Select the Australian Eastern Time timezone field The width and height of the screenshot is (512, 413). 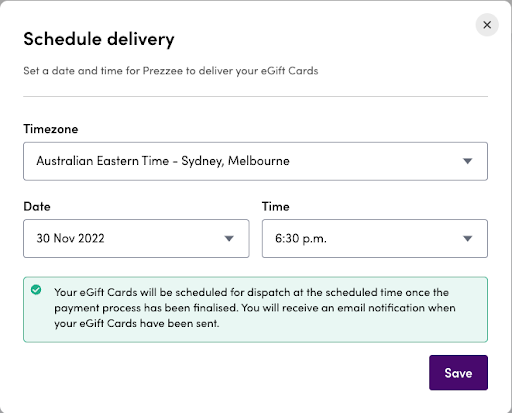255,161
